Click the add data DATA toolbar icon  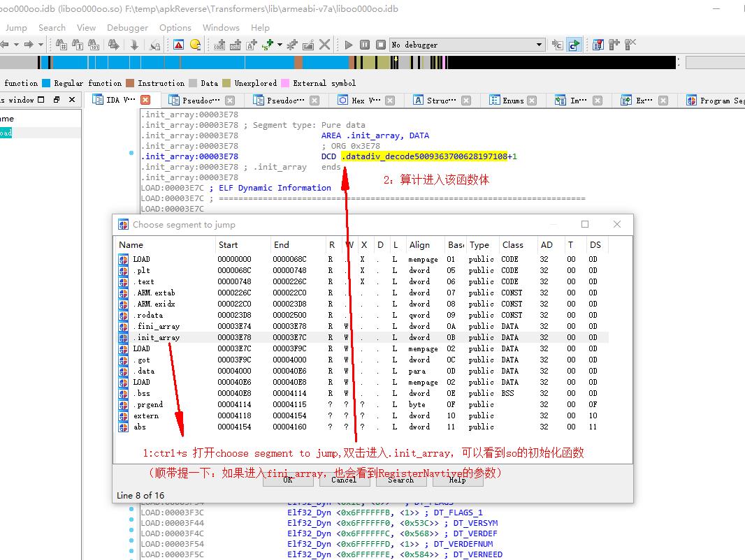236,44
